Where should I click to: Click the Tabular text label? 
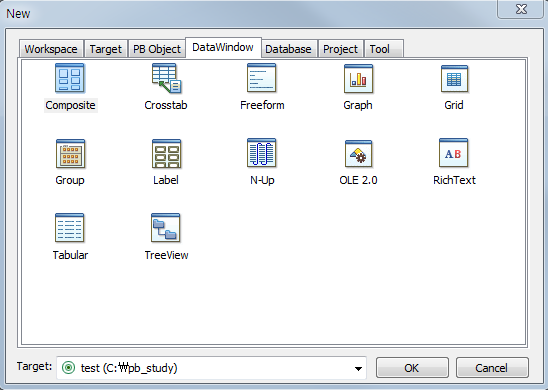click(70, 255)
